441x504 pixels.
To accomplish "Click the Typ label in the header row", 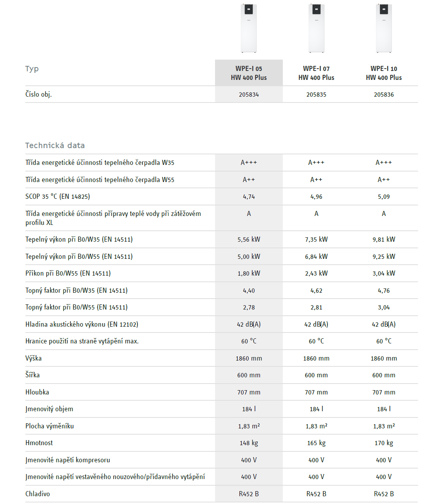I will pos(32,69).
